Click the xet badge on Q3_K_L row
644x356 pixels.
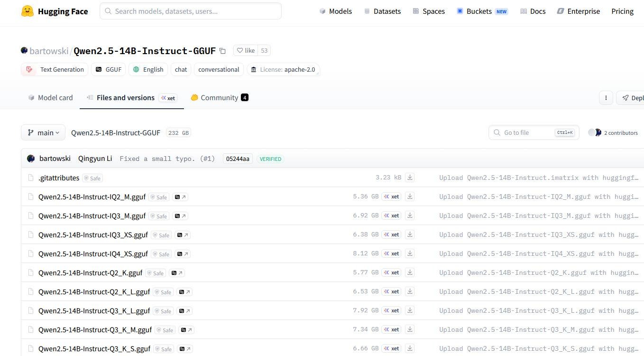392,310
